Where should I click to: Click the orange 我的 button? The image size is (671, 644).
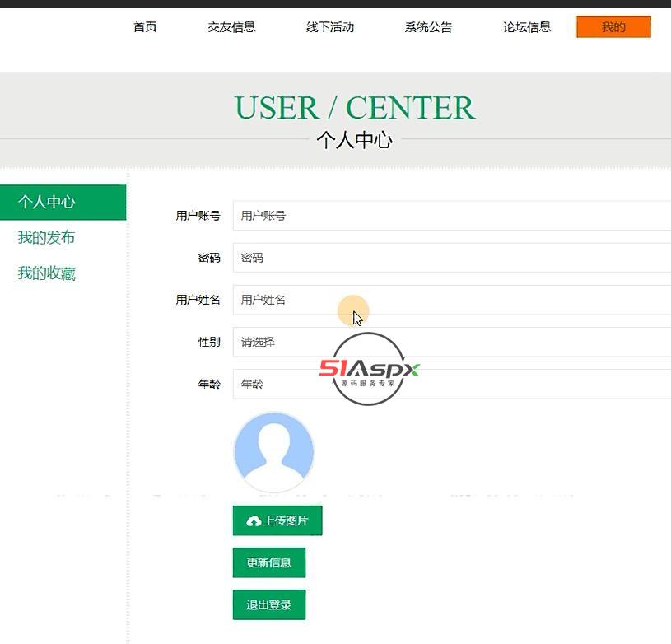(613, 27)
